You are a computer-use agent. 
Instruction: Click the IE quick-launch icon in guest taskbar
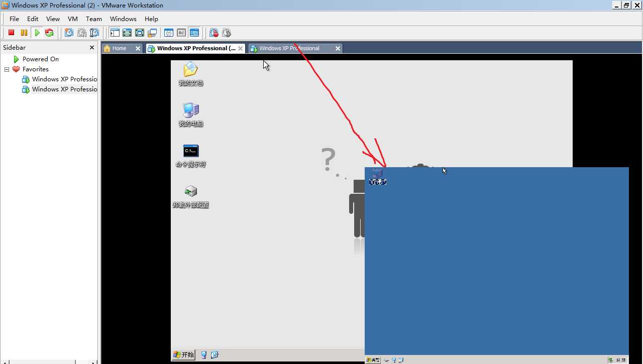coord(215,354)
